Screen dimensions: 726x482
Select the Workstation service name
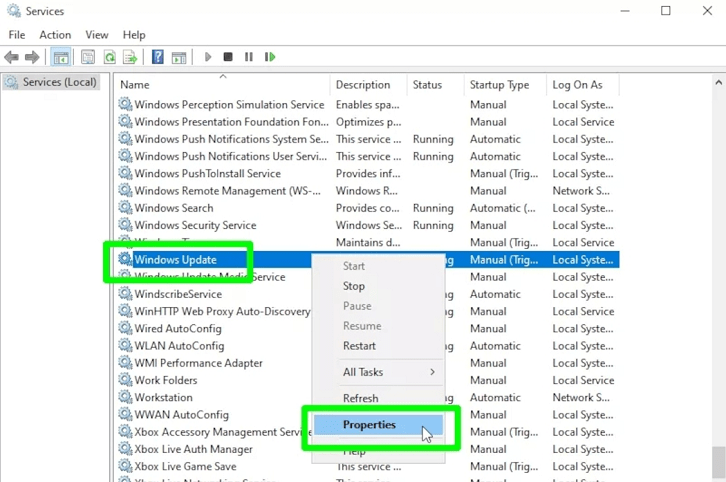coord(163,397)
